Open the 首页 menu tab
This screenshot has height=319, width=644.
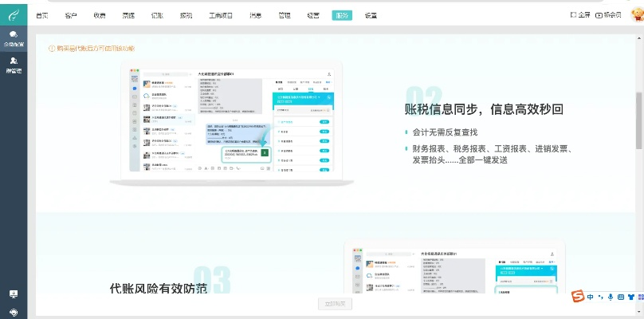point(41,15)
